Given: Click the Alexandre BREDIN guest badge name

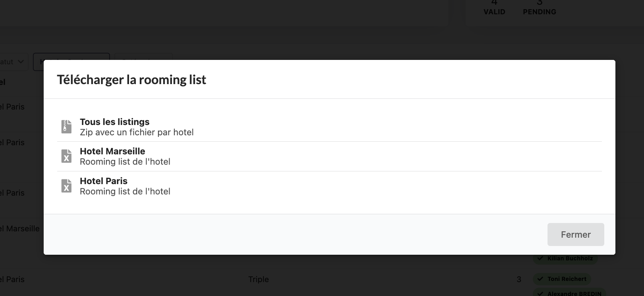Looking at the screenshot, I should (574, 294).
